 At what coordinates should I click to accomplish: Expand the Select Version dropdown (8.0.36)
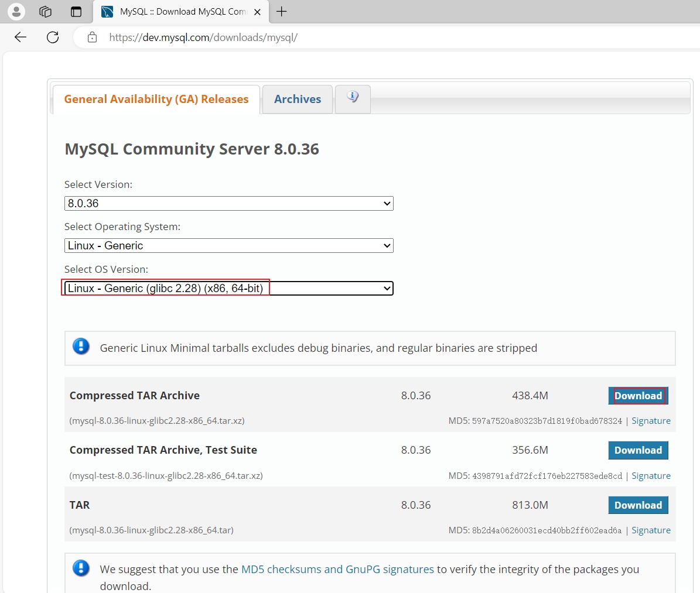click(228, 204)
